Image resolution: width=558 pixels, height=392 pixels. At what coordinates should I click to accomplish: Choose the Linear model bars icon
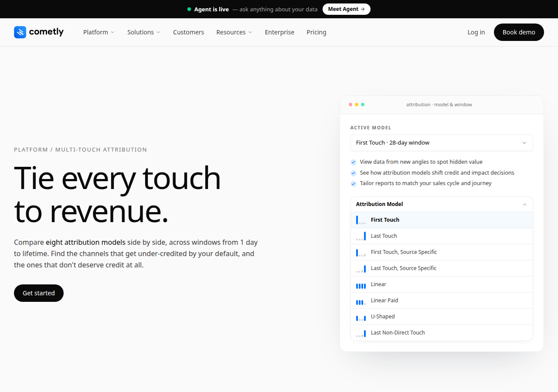point(361,285)
